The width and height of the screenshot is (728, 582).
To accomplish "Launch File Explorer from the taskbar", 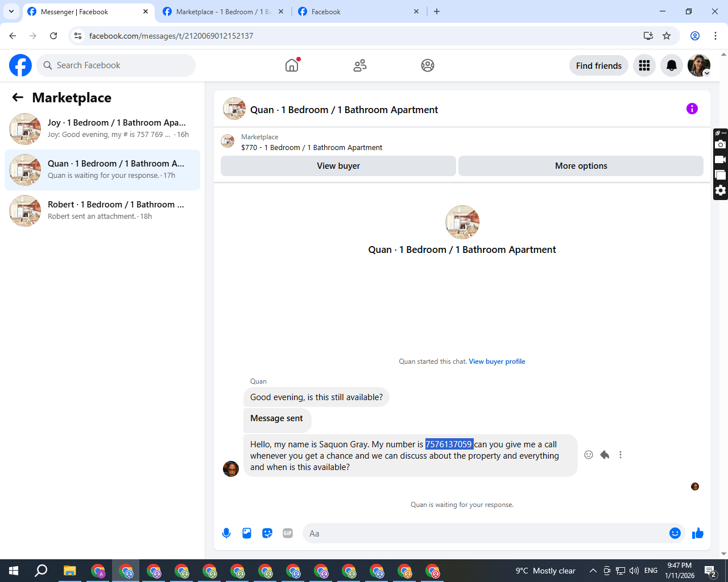I will (x=69, y=571).
